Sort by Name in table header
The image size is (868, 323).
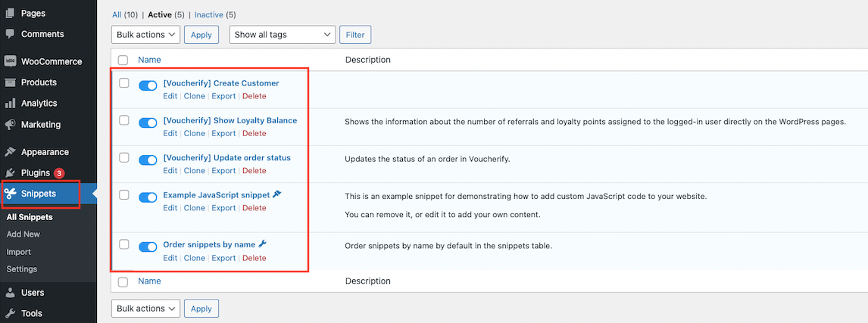coord(149,60)
